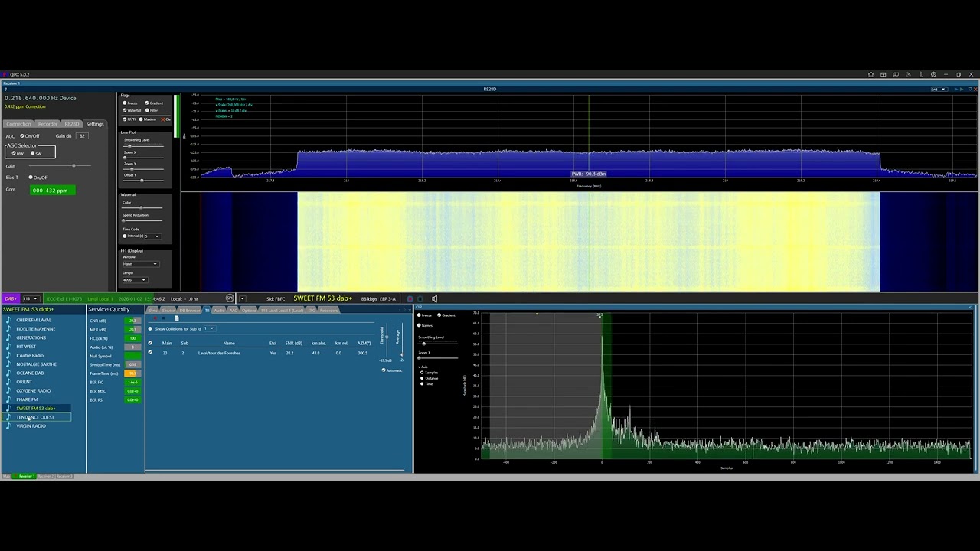Viewport: 980px width, 551px height.
Task: Toggle the Freeze option under Flags
Action: coord(126,103)
